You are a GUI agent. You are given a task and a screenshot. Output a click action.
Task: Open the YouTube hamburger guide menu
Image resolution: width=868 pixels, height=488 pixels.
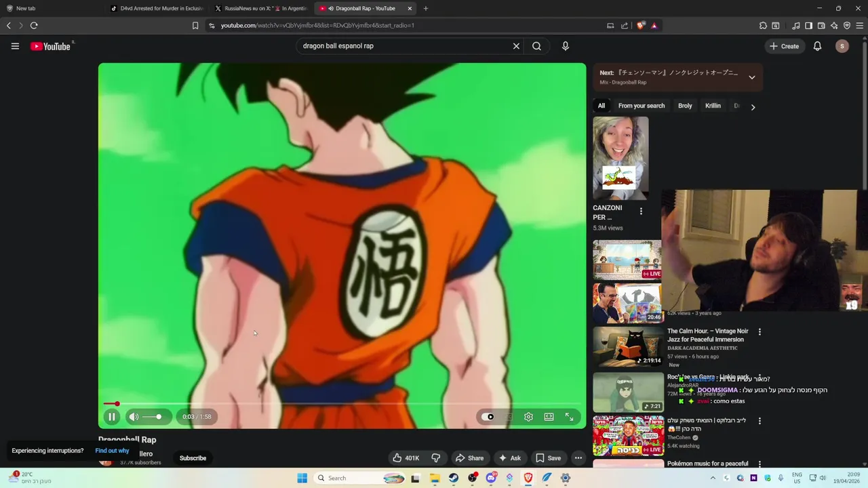(x=15, y=46)
